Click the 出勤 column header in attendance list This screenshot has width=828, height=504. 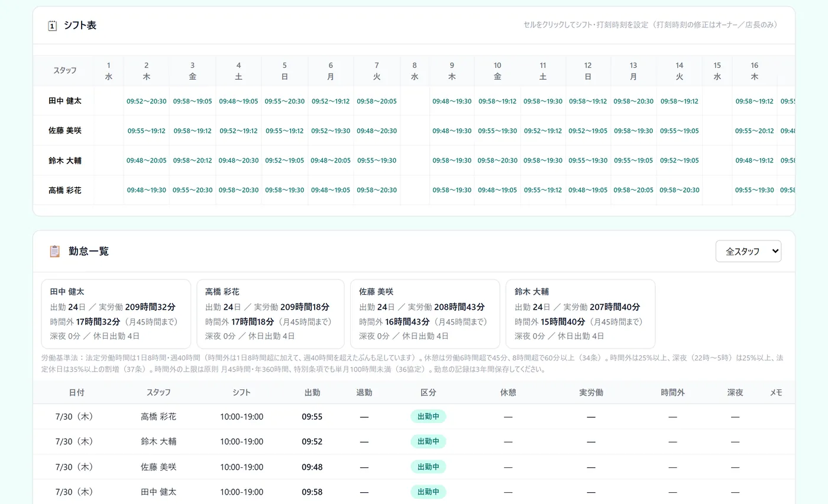coord(312,392)
